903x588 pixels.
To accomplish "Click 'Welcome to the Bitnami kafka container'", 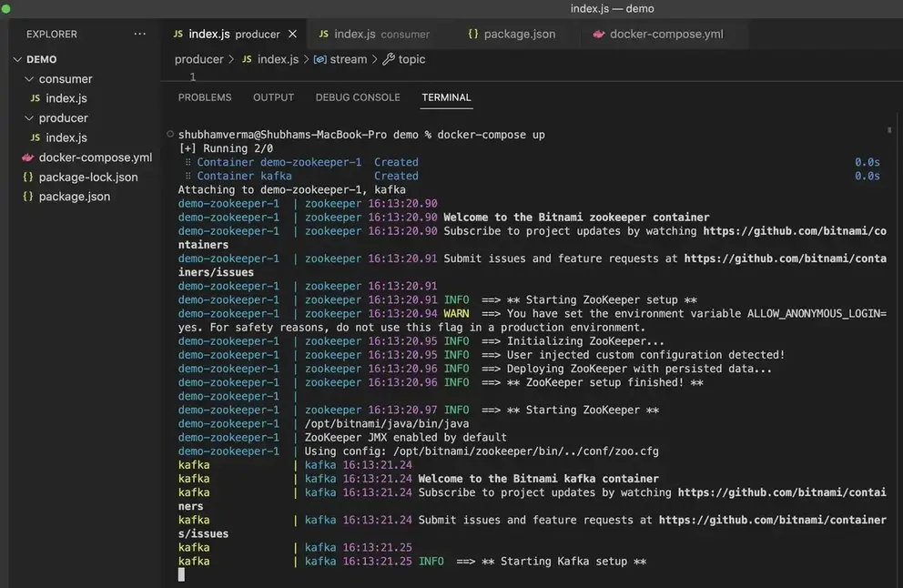I will (539, 479).
